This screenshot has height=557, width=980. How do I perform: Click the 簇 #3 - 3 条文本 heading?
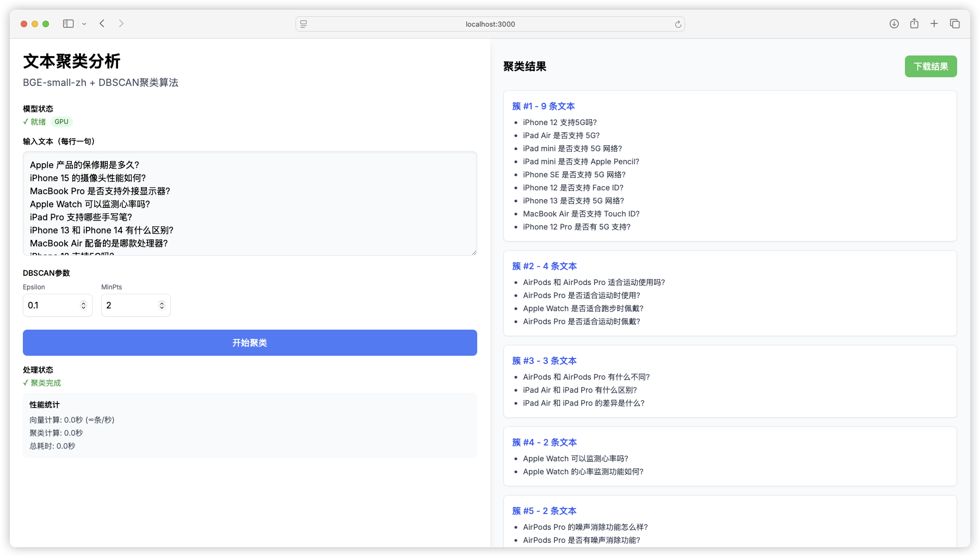[544, 361]
